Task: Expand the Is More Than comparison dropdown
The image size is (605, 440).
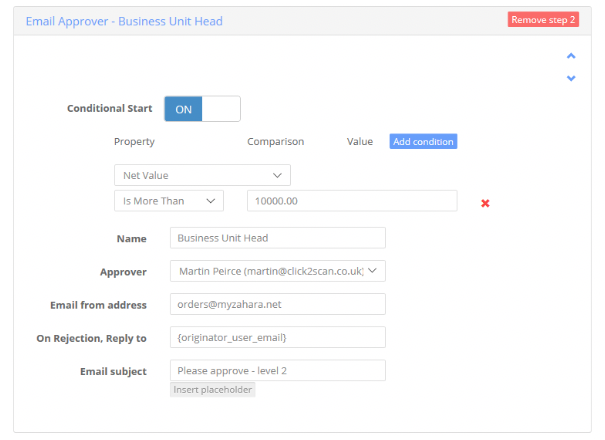Action: point(169,201)
